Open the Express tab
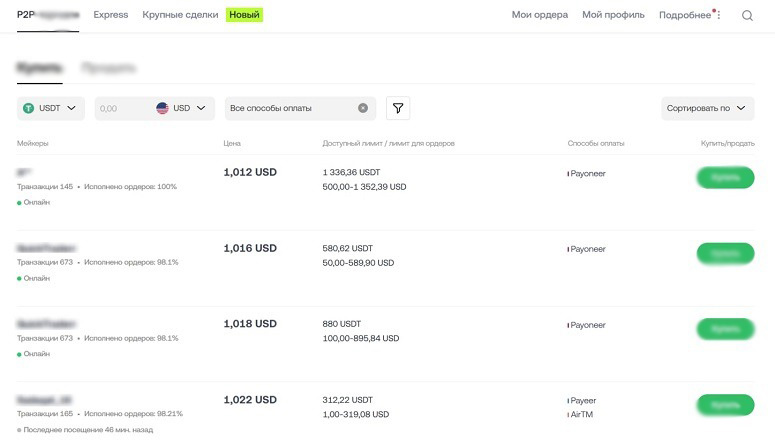Screen dimensions: 775x445 [x=110, y=15]
